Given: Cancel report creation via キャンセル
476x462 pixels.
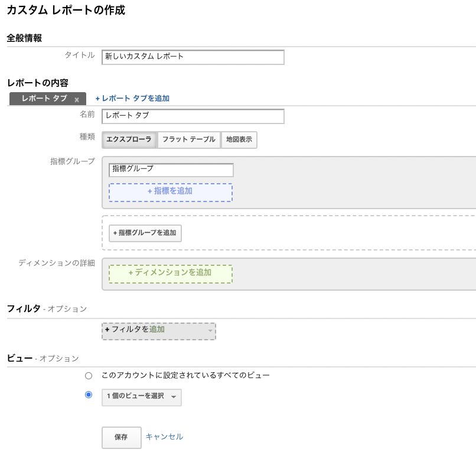Looking at the screenshot, I should click(163, 437).
